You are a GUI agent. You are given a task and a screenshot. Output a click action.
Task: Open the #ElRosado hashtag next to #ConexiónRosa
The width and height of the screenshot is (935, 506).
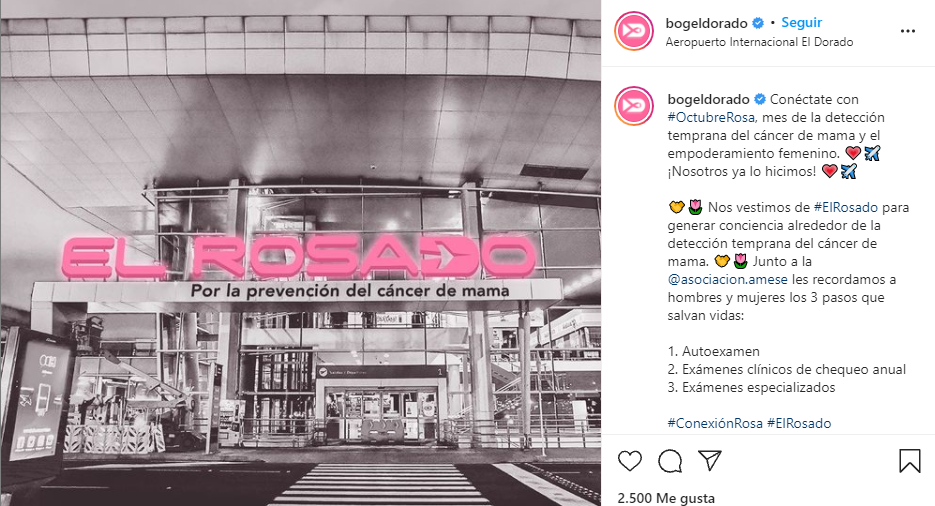point(799,423)
